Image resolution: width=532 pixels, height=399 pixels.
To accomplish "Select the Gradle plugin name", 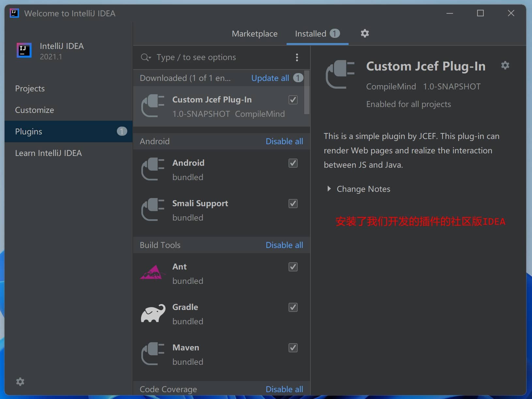I will tap(185, 307).
